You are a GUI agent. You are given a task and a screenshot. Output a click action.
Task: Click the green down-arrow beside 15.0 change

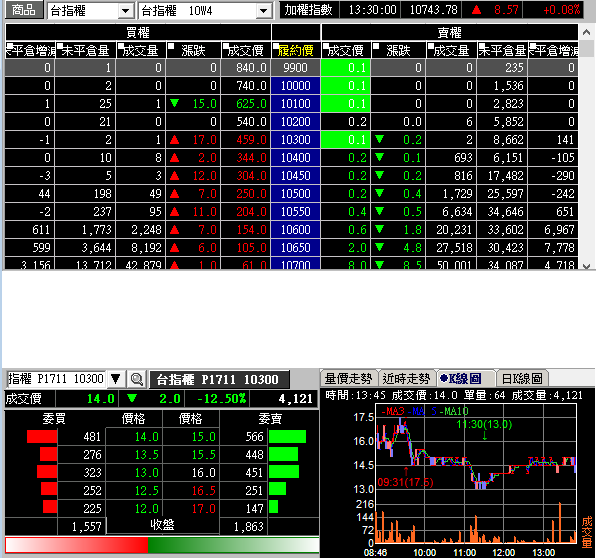(174, 103)
